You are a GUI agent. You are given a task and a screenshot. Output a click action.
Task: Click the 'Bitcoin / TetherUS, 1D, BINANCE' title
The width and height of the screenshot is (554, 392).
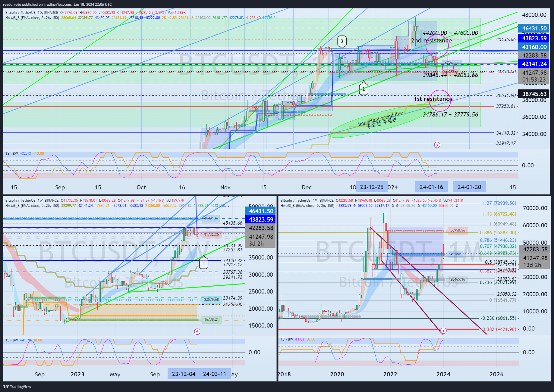(x=32, y=13)
